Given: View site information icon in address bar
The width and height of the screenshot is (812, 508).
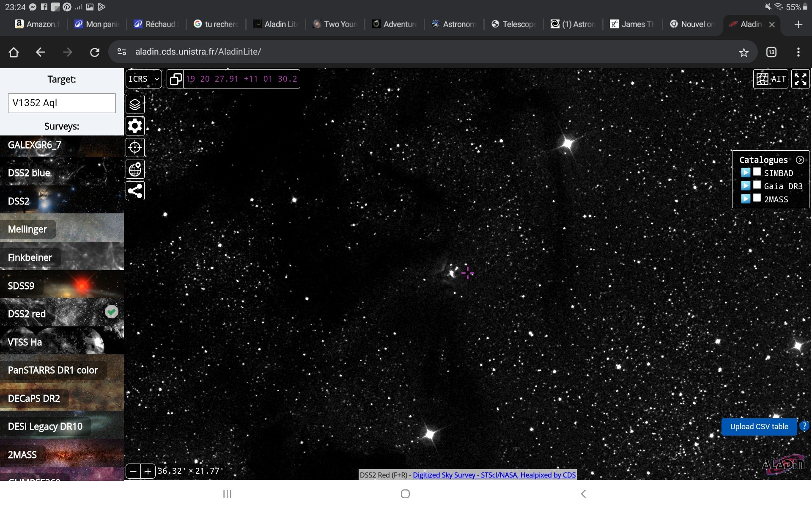Looking at the screenshot, I should tap(122, 52).
